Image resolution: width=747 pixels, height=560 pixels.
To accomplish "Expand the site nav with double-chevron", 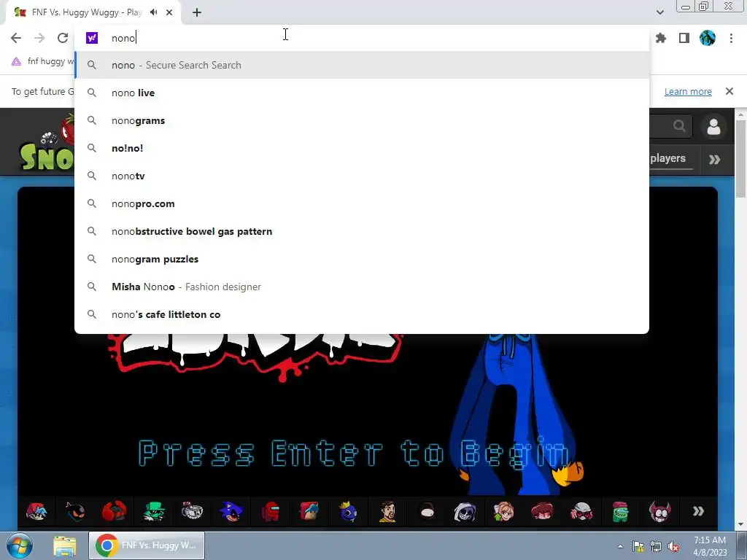I will pyautogui.click(x=714, y=159).
